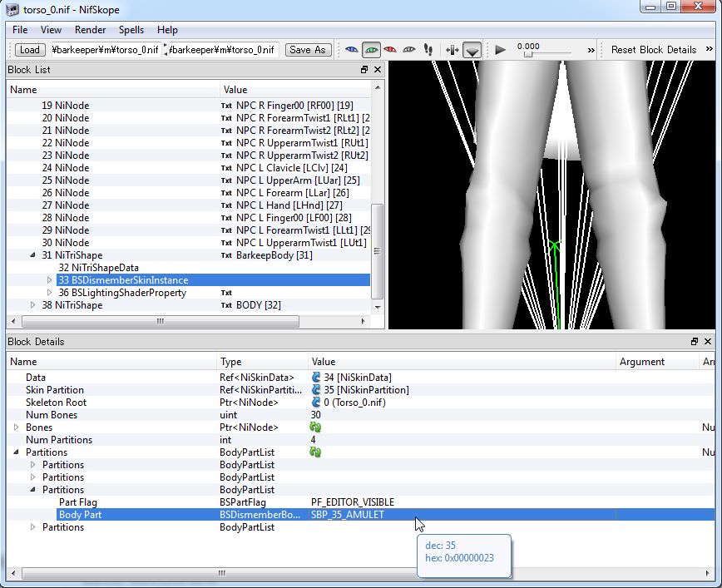Click the Save As button
Screen dimensions: 722x588
pos(308,50)
